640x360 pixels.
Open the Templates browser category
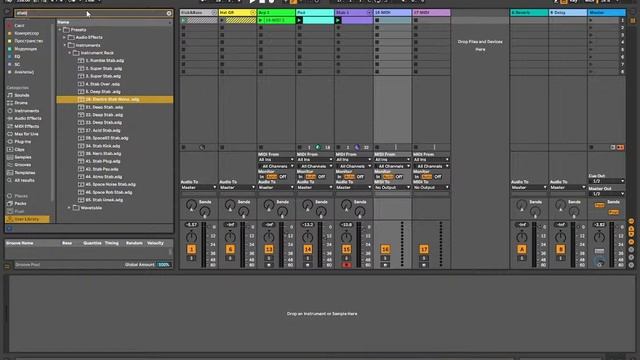pyautogui.click(x=24, y=173)
